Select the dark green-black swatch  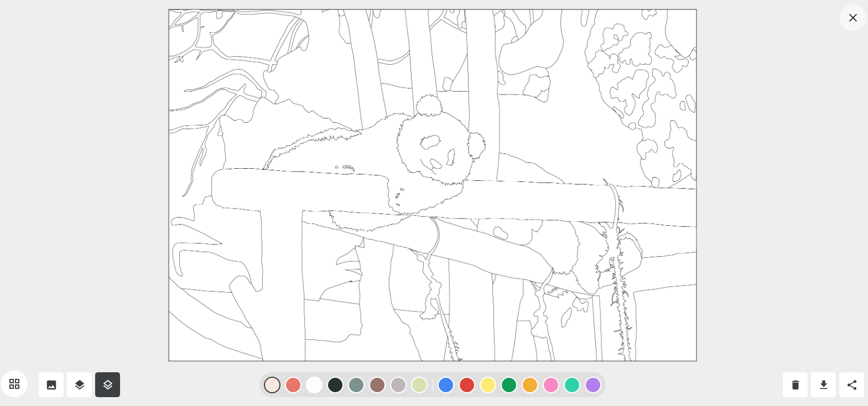pyautogui.click(x=335, y=385)
